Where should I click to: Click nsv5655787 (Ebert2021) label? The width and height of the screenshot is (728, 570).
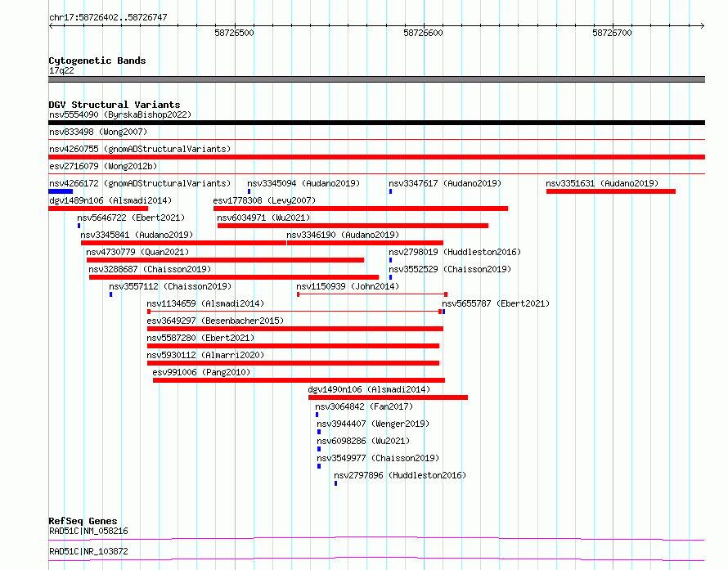point(496,303)
